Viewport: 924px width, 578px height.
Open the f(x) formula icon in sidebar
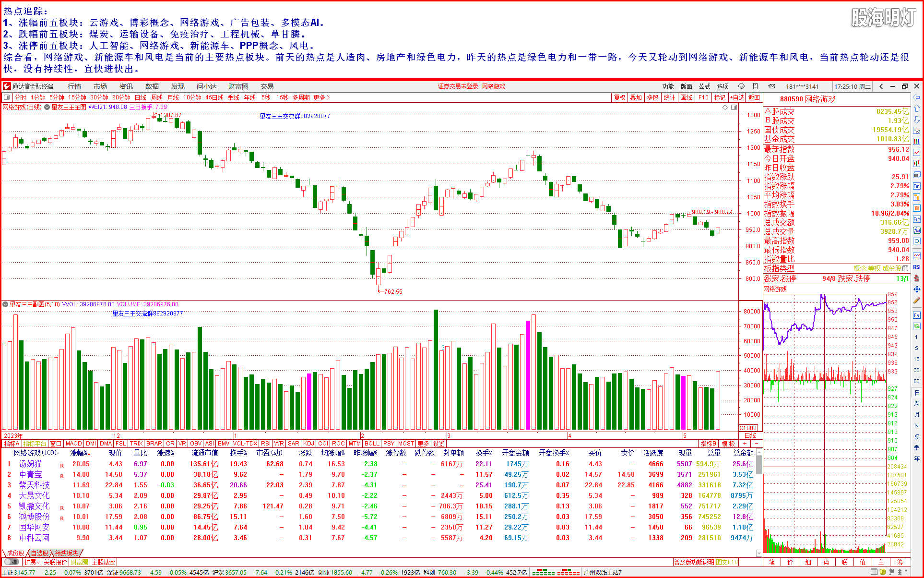(916, 230)
